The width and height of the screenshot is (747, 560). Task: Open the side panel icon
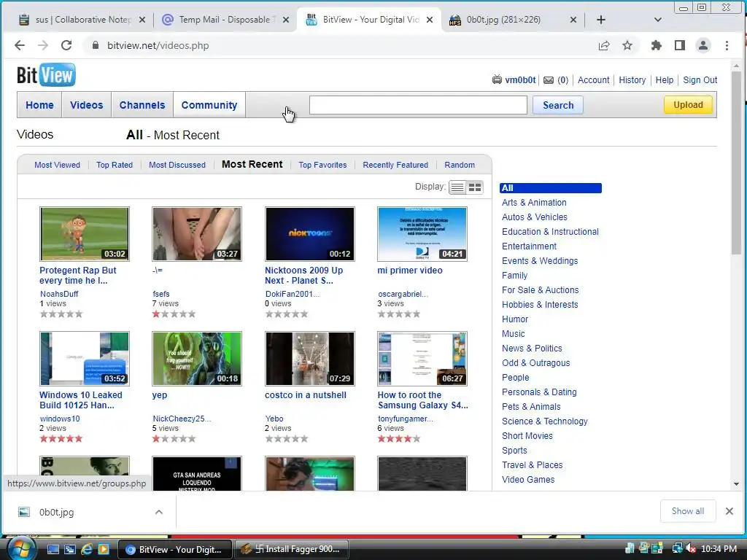[680, 45]
